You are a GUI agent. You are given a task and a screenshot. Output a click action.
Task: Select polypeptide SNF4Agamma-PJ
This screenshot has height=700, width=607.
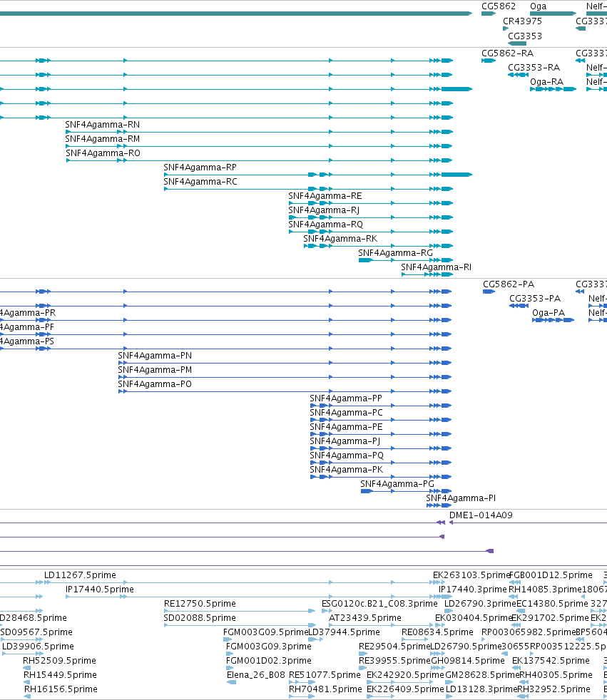[345, 441]
